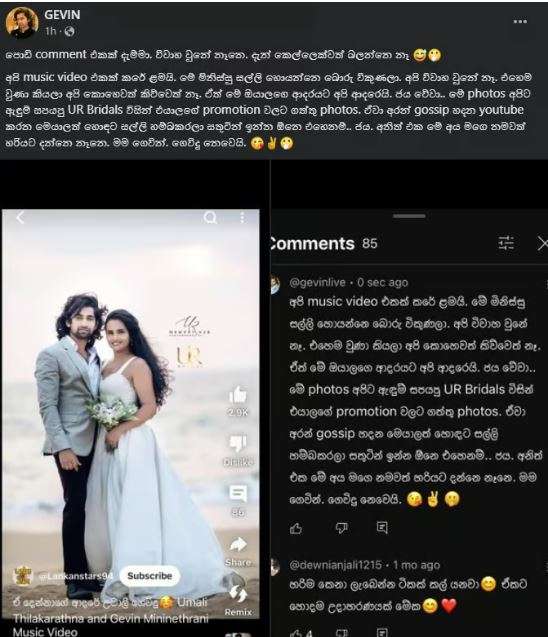Click the Comments panel drag handle
The width and height of the screenshot is (548, 637).
click(409, 216)
